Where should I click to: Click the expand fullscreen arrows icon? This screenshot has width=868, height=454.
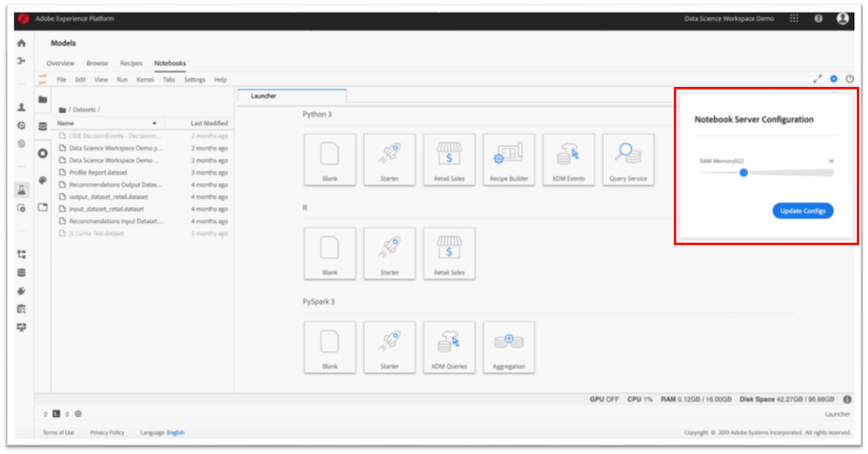tap(817, 79)
